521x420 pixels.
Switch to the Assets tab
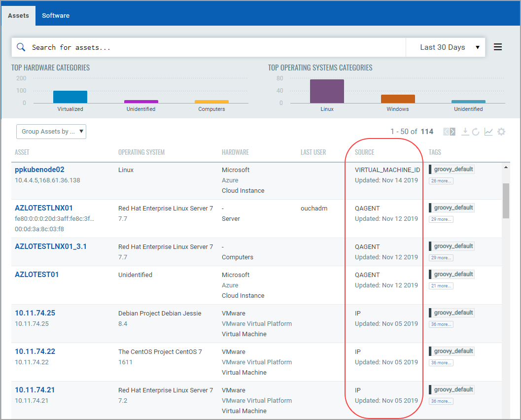coord(19,16)
